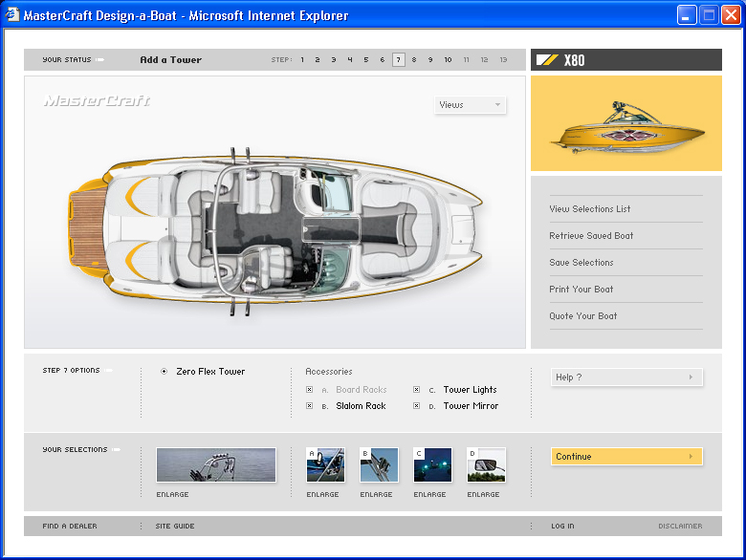Click ENLARGE under thumbnail A
Image resolution: width=746 pixels, height=560 pixels.
click(322, 494)
